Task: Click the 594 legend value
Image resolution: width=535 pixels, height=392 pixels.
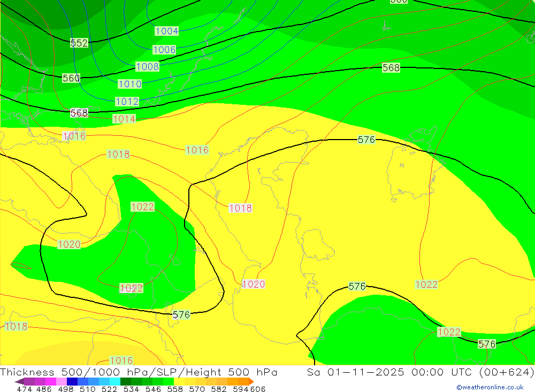Action: click(x=241, y=389)
